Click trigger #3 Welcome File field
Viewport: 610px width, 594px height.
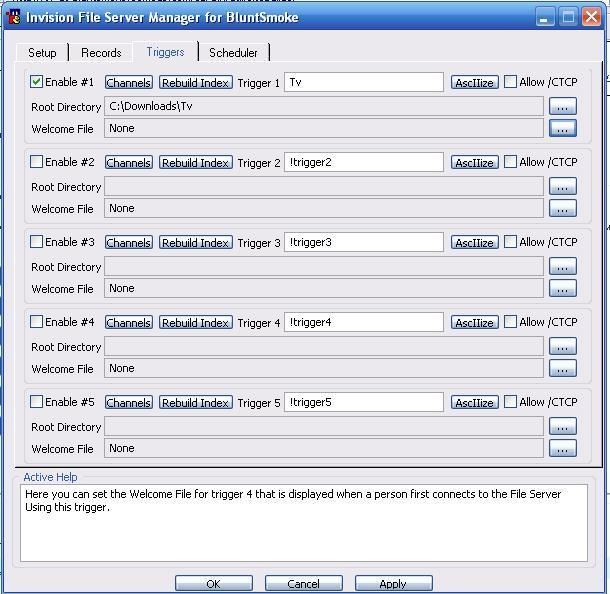pyautogui.click(x=324, y=288)
